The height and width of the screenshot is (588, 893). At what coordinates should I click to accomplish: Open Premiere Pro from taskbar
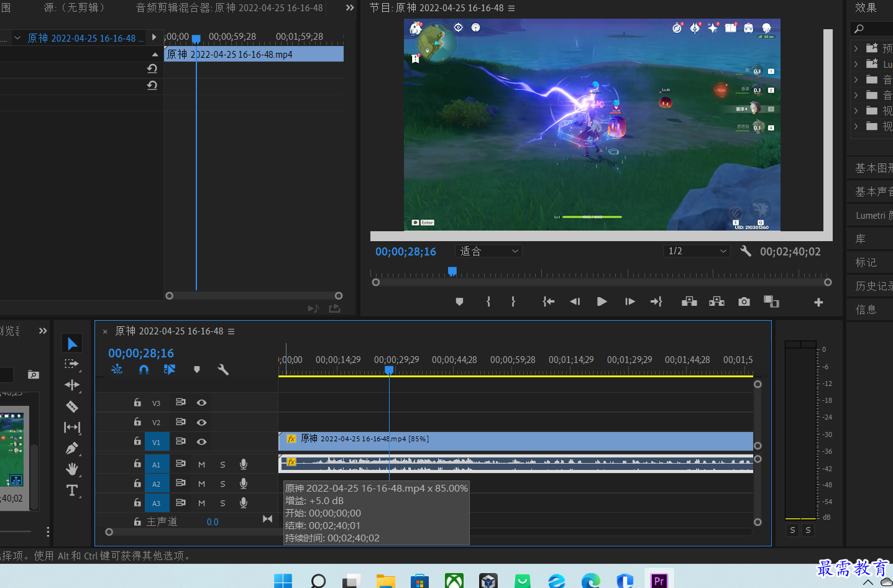[659, 581]
